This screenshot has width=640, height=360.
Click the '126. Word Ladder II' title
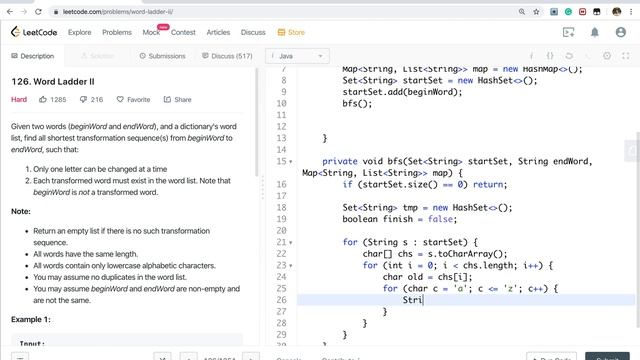[x=53, y=82]
